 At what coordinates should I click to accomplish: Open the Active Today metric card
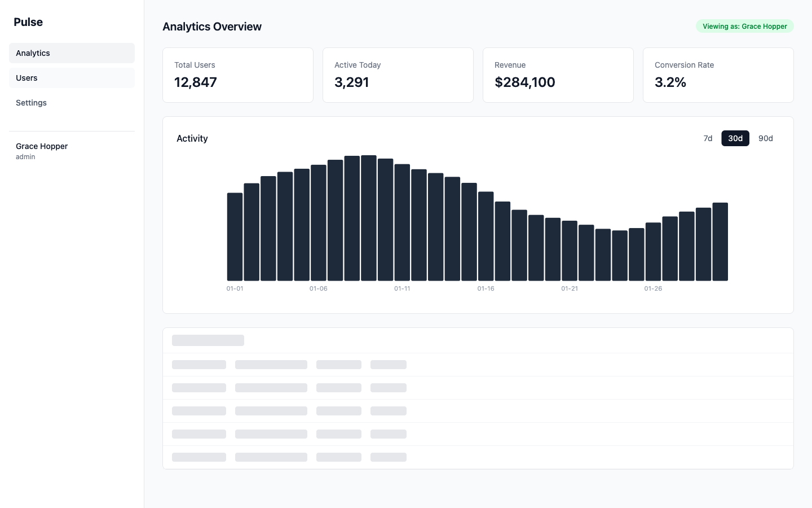tap(398, 75)
